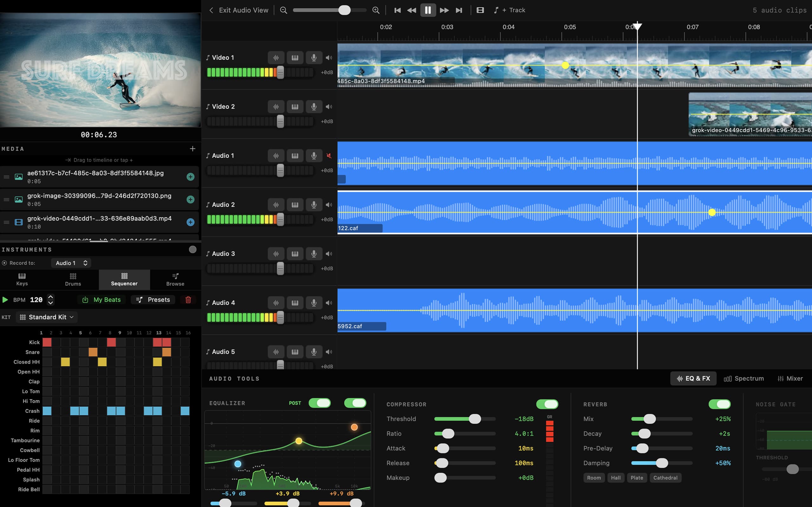Image resolution: width=812 pixels, height=507 pixels.
Task: Click the zoom-in magnifier icon in the toolbar
Action: pos(376,10)
